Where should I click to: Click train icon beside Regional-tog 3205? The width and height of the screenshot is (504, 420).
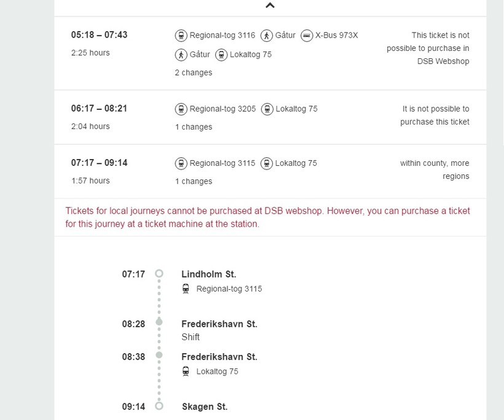[181, 109]
